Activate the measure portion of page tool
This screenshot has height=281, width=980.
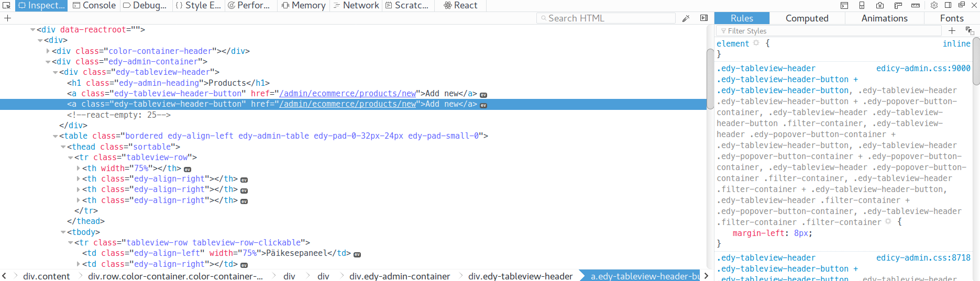(x=916, y=5)
